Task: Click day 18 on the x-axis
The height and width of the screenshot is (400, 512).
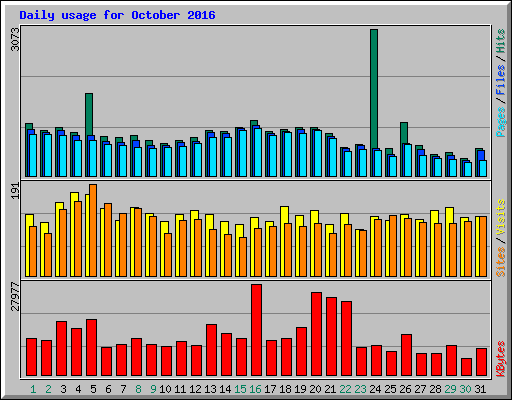Action: (285, 389)
